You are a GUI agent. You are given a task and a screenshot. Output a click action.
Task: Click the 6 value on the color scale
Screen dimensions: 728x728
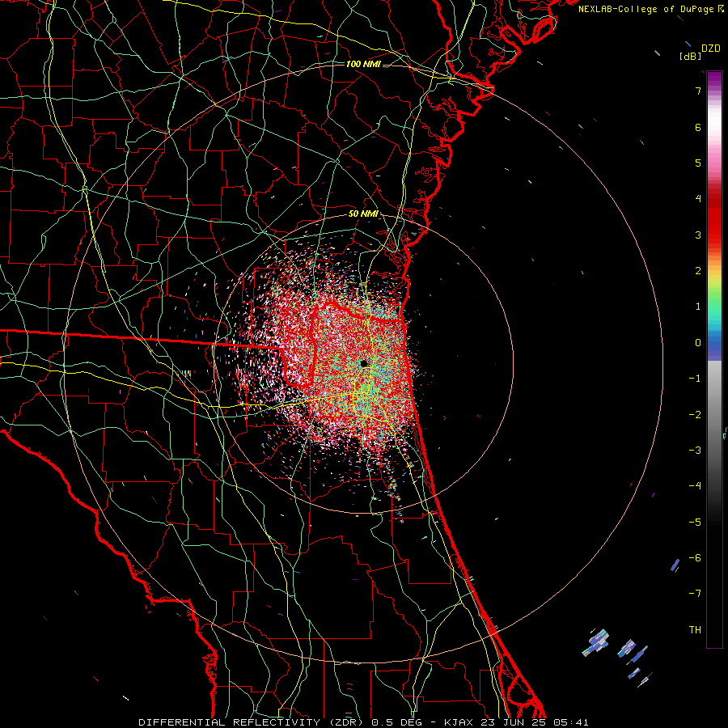click(x=698, y=127)
